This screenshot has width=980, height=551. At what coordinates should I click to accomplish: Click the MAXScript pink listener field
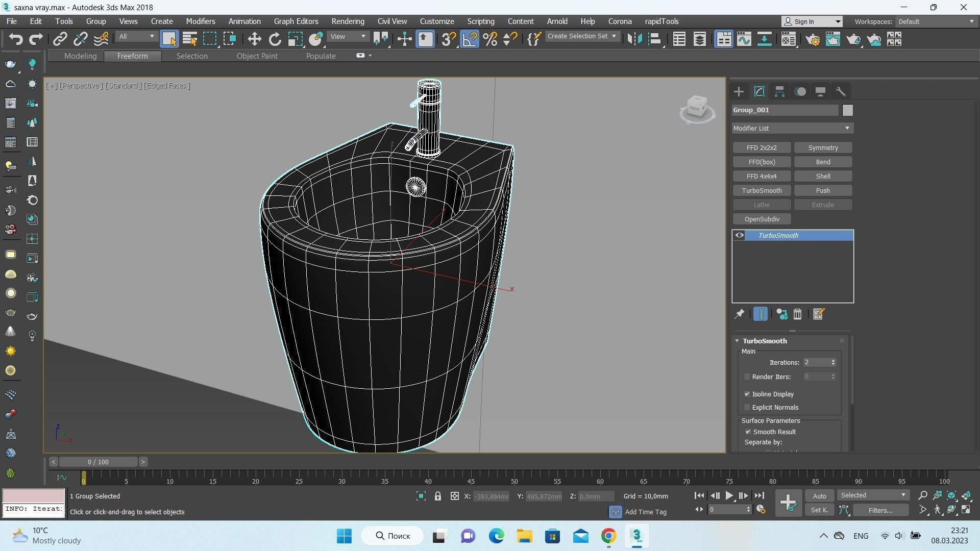click(x=34, y=496)
